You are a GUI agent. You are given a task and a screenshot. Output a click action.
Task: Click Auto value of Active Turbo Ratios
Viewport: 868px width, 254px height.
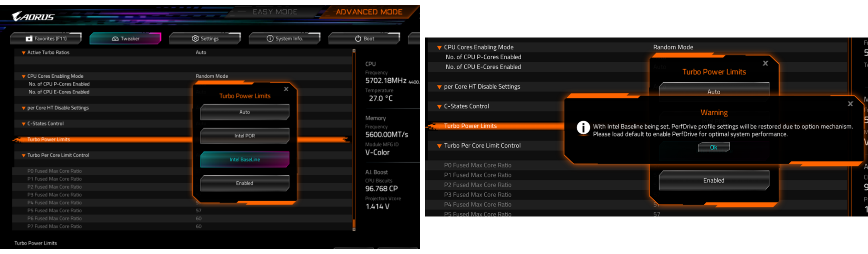201,52
